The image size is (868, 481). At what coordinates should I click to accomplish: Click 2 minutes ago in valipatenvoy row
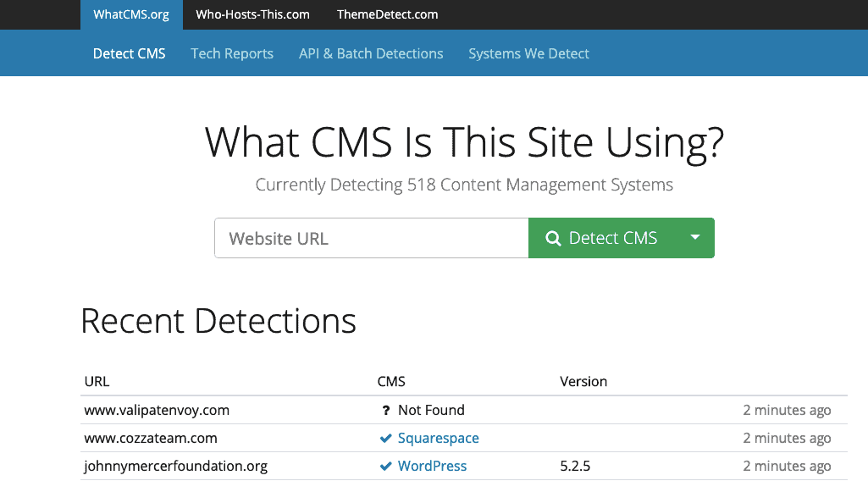pyautogui.click(x=787, y=410)
